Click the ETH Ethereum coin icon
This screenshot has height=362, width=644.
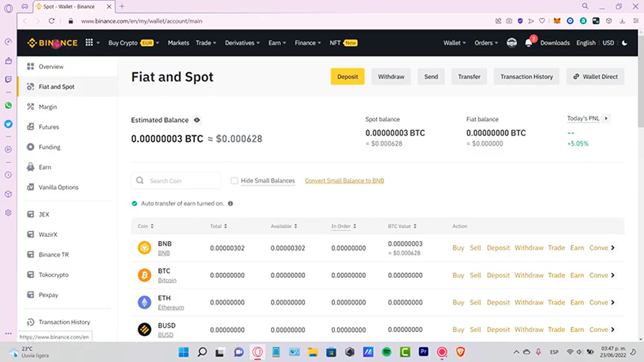(145, 302)
